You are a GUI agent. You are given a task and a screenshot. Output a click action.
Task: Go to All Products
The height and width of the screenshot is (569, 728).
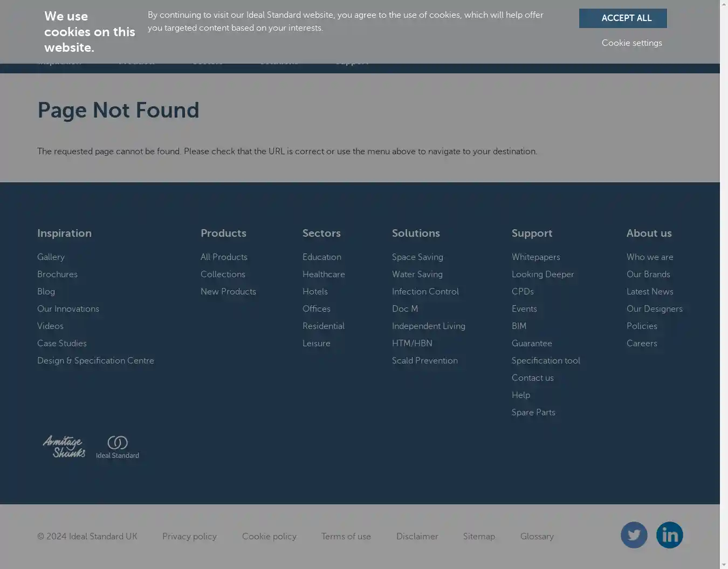coord(224,257)
